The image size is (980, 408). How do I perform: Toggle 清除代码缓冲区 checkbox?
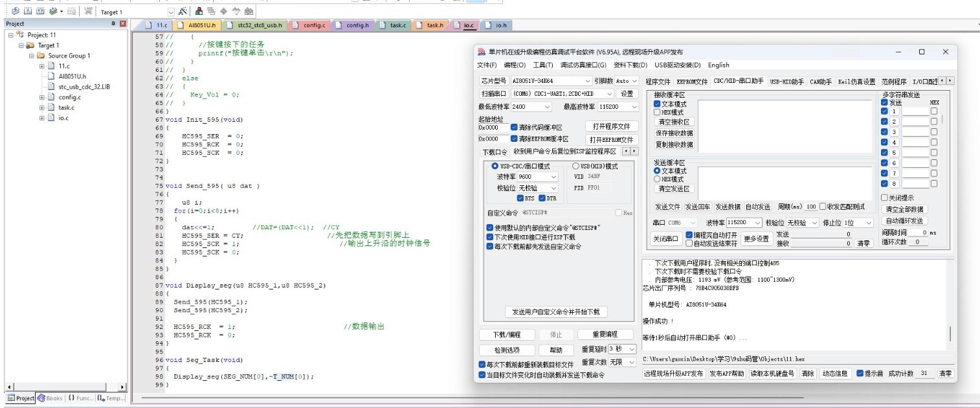(514, 127)
